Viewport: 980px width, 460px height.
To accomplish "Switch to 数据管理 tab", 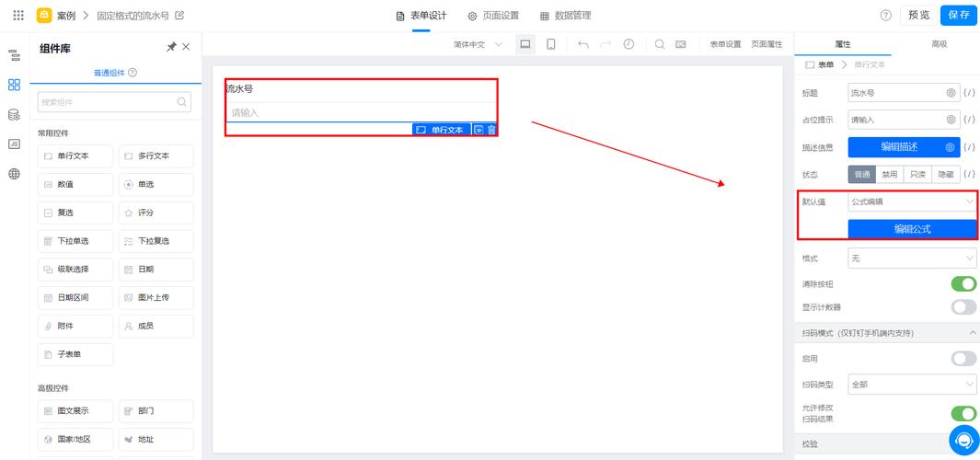I will tap(566, 16).
